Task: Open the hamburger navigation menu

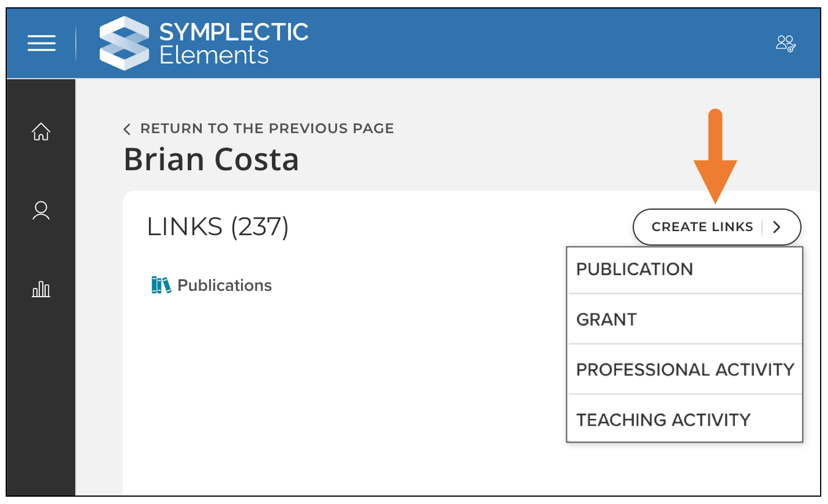Action: pyautogui.click(x=41, y=43)
